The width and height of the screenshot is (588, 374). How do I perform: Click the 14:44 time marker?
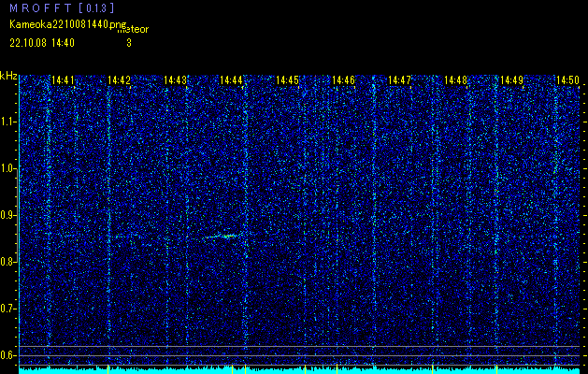[x=231, y=79]
